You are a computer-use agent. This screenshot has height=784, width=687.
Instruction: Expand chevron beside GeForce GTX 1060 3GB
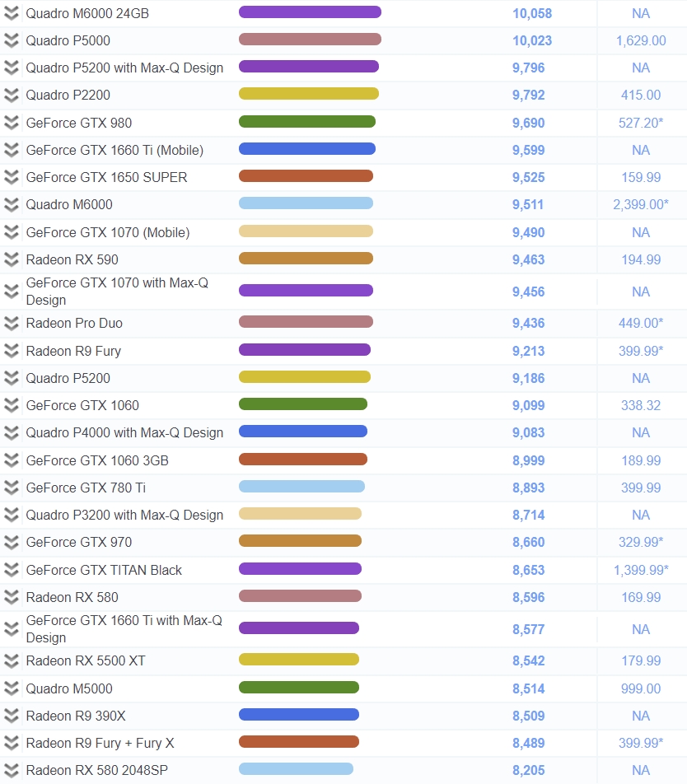[x=11, y=460]
